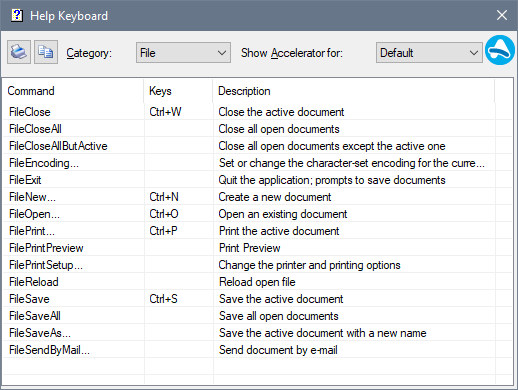Select the FileSave command

point(29,299)
